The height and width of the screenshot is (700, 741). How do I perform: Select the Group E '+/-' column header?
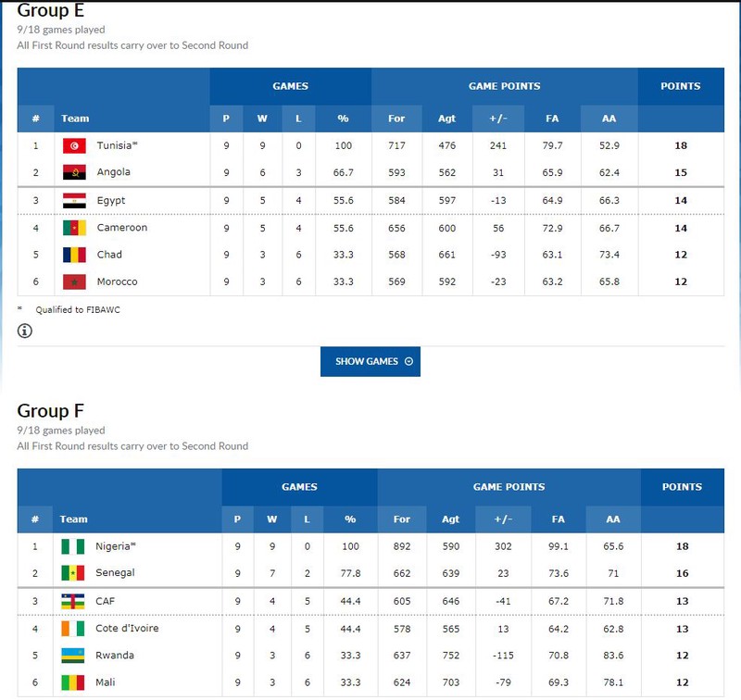tap(498, 119)
